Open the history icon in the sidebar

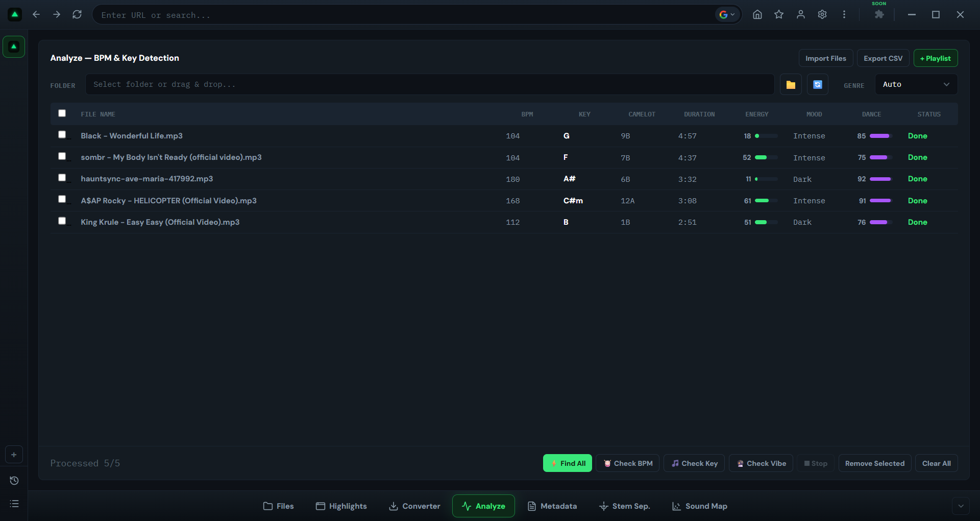(x=14, y=481)
